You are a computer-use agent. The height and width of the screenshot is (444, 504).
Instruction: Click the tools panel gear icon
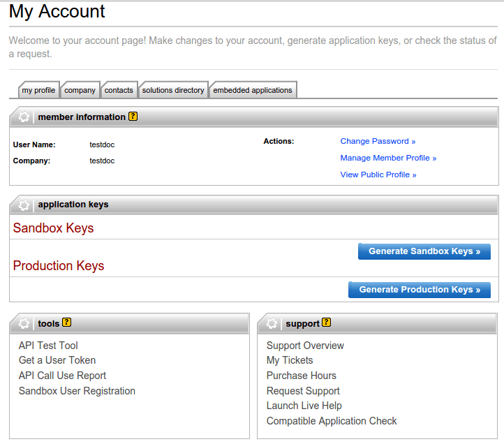24,324
